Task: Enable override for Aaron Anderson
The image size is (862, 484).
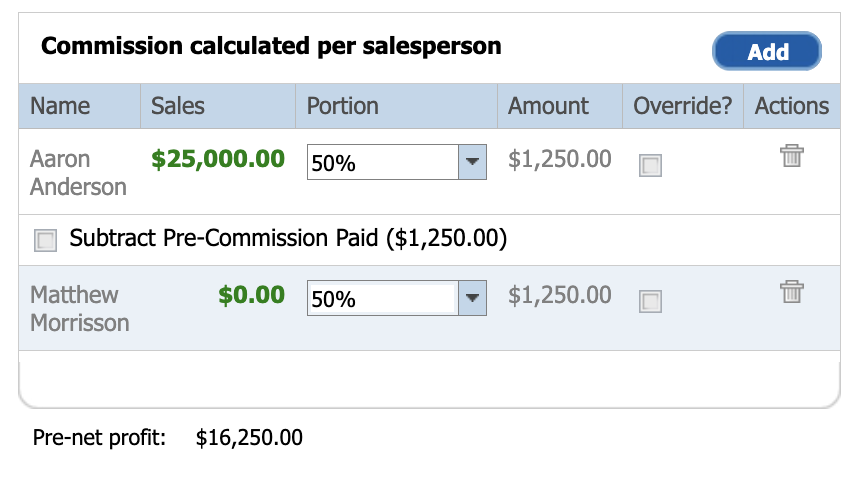Action: click(x=650, y=165)
